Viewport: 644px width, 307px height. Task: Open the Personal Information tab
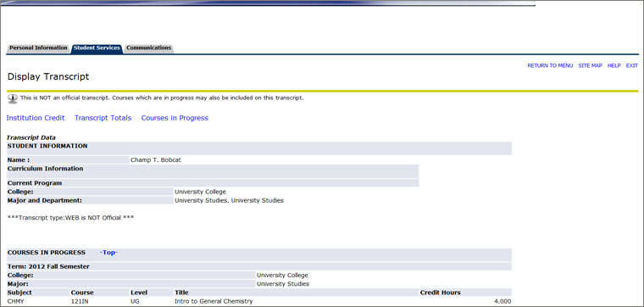tap(38, 48)
